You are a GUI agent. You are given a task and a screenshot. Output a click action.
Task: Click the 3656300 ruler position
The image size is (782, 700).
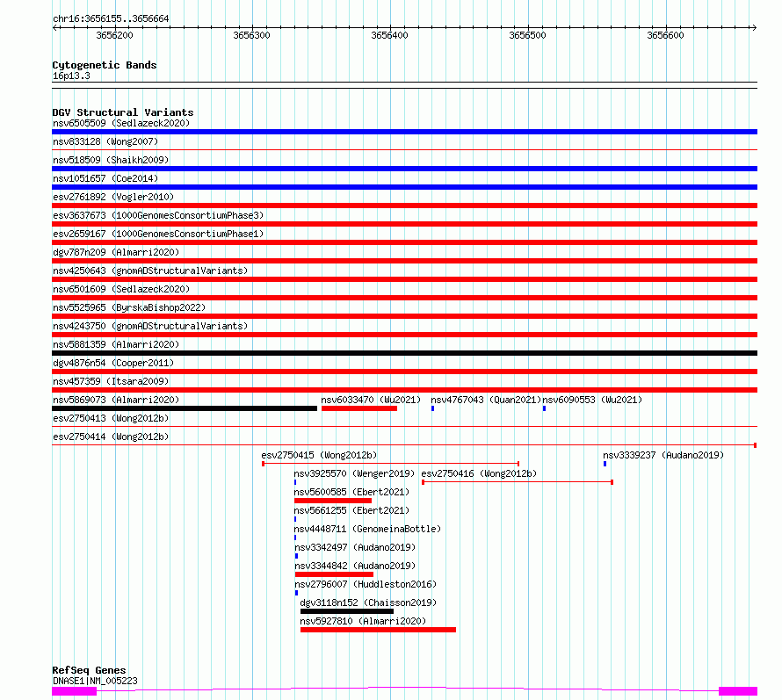coord(252,35)
